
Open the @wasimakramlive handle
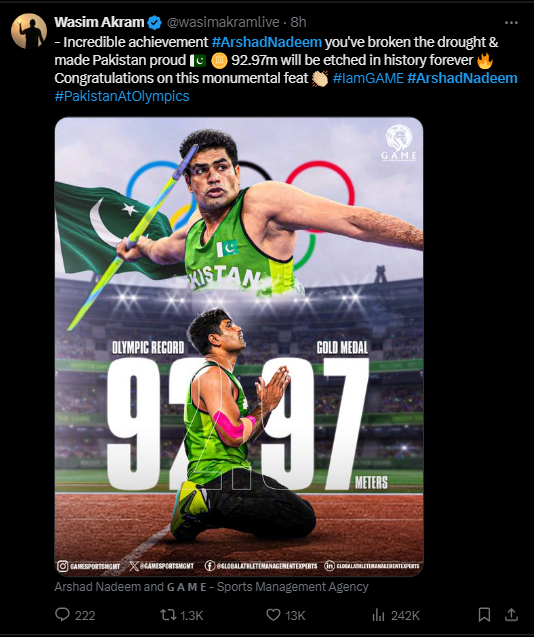click(223, 22)
